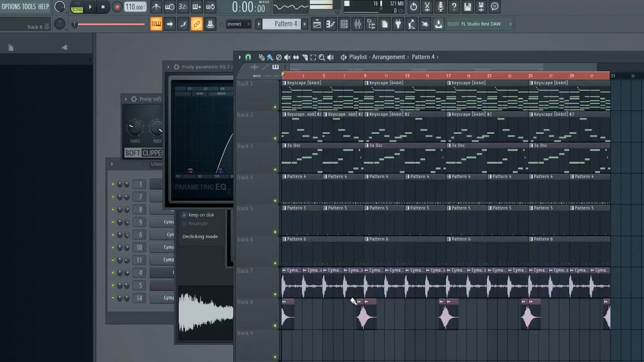644x362 pixels.
Task: Select the Playlist Slip tool
Action: tap(296, 57)
